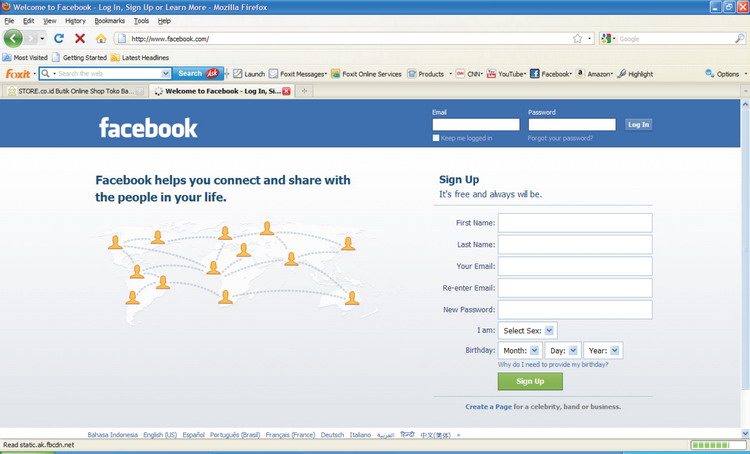Click the login Password field
This screenshot has width=750, height=454.
pyautogui.click(x=572, y=124)
